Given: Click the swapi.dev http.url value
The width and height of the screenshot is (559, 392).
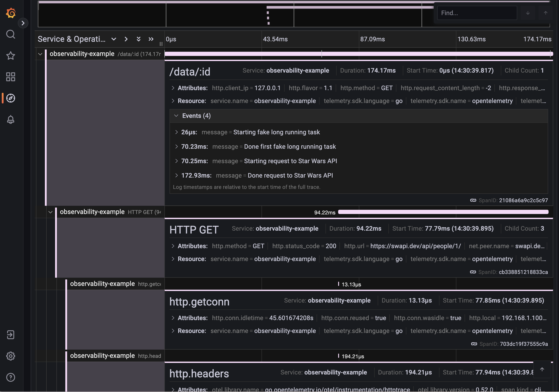Looking at the screenshot, I should coord(415,246).
